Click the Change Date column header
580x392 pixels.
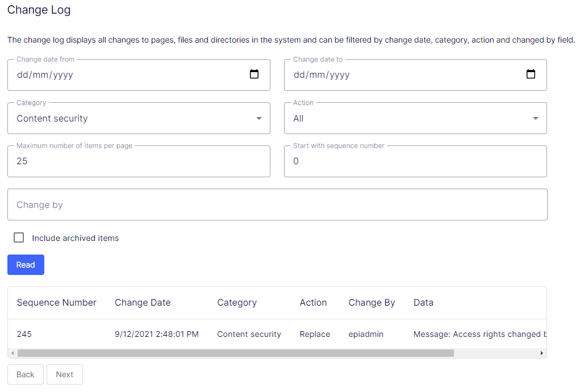point(143,302)
